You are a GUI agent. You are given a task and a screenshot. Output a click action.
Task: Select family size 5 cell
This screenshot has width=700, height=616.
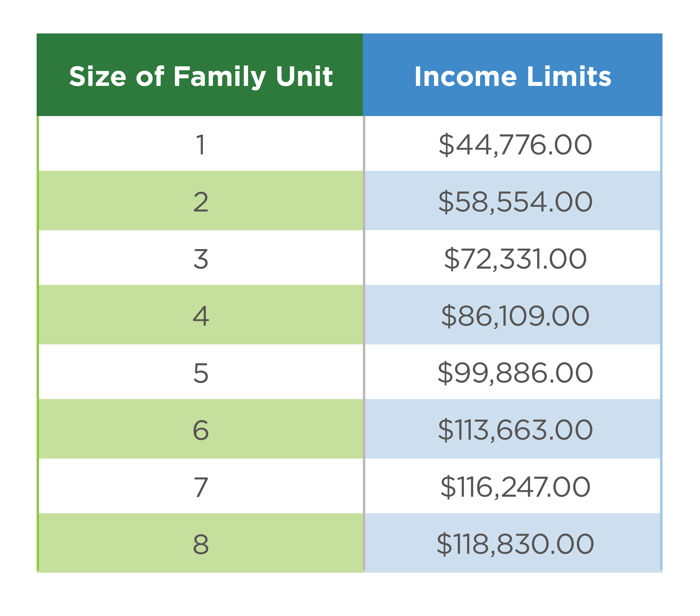click(x=201, y=372)
